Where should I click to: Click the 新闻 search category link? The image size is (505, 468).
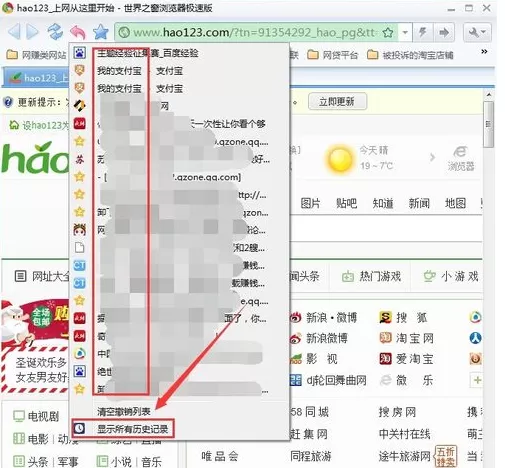click(x=419, y=203)
